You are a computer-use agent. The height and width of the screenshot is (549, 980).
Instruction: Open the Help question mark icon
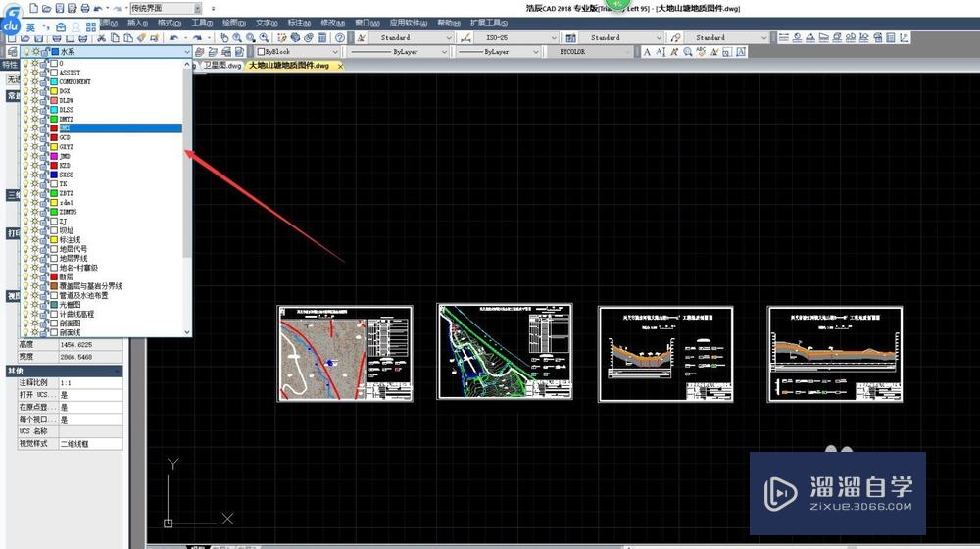pyautogui.click(x=340, y=38)
